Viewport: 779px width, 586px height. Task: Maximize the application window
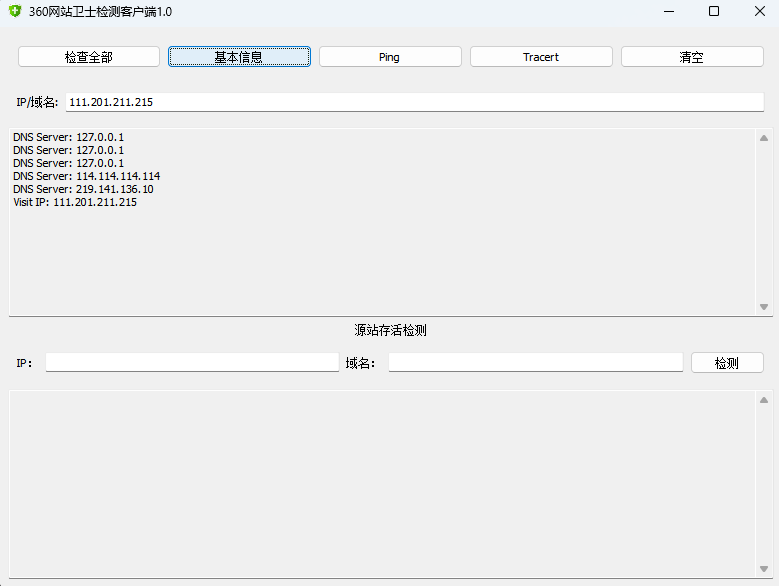coord(714,11)
